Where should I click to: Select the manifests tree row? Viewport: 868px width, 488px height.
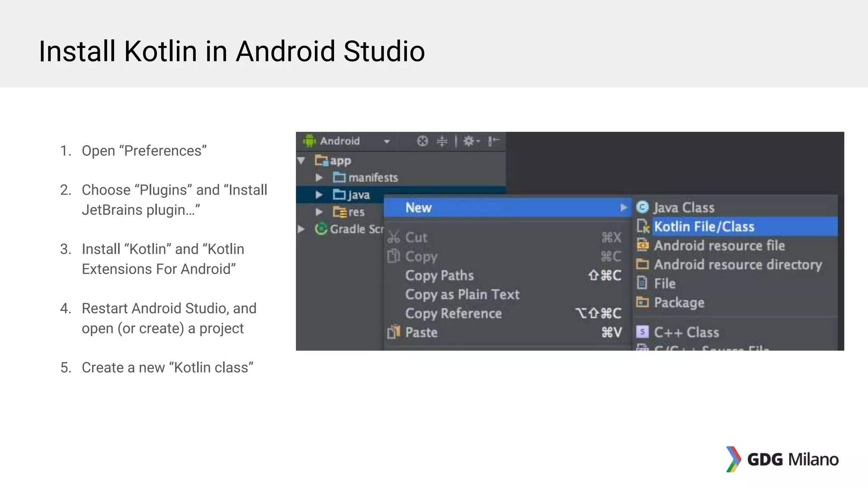pyautogui.click(x=401, y=177)
